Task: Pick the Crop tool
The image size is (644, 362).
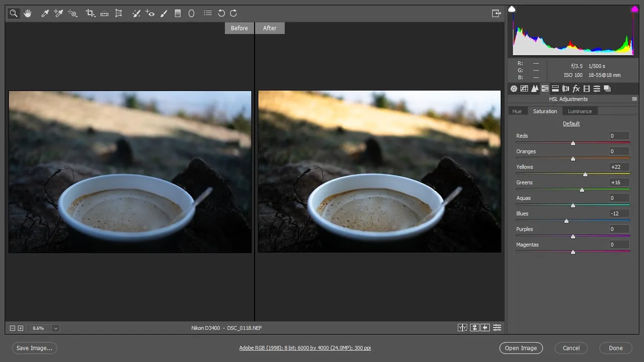Action: pyautogui.click(x=90, y=14)
